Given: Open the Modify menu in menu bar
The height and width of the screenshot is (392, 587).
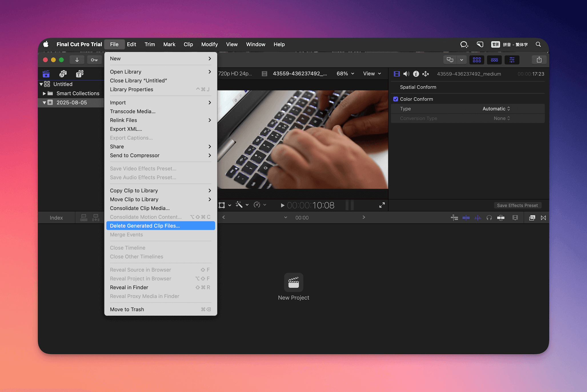Looking at the screenshot, I should point(209,44).
